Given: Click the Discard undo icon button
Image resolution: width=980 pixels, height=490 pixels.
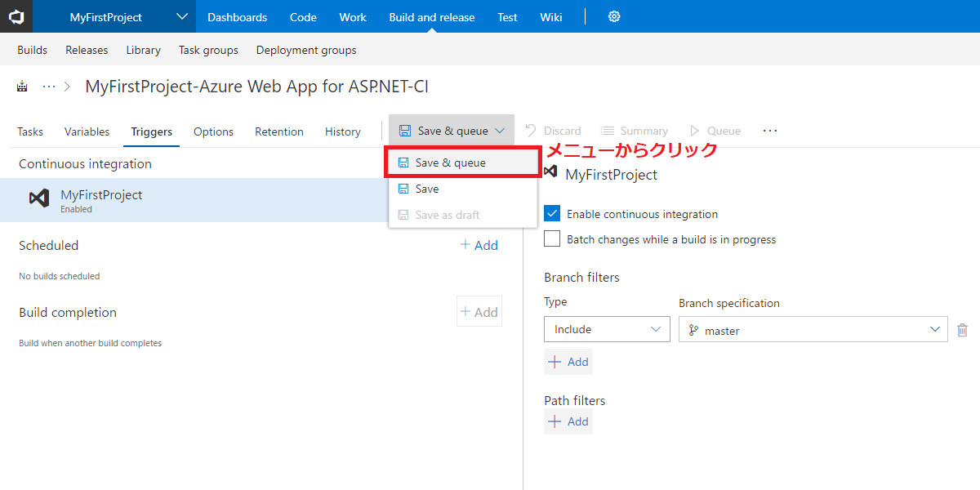Looking at the screenshot, I should (553, 131).
